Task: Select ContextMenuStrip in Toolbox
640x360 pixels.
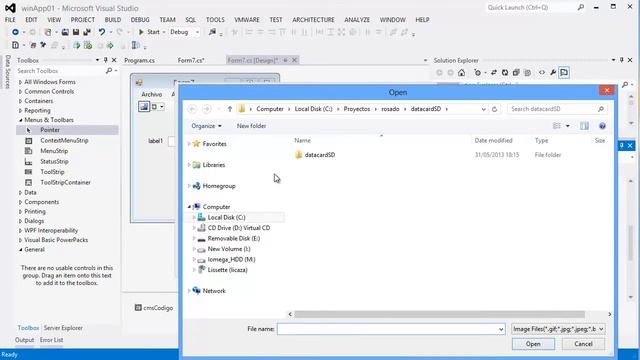Action: [64, 140]
